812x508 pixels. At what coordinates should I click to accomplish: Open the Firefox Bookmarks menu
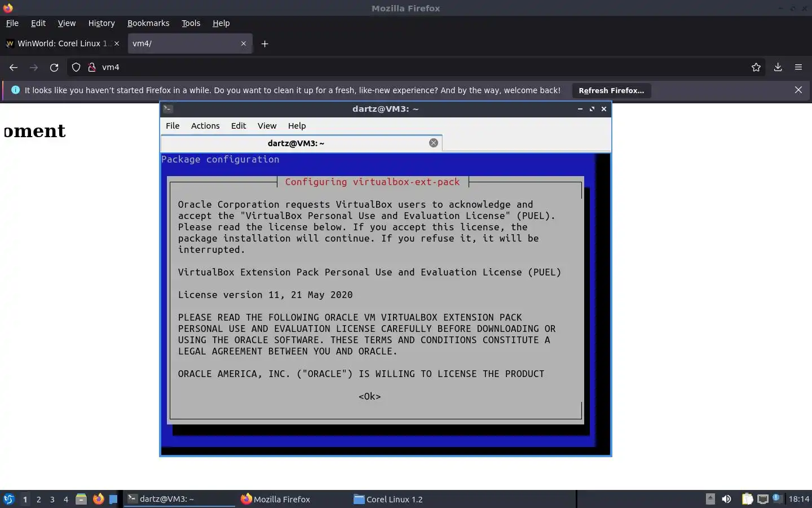(x=148, y=23)
